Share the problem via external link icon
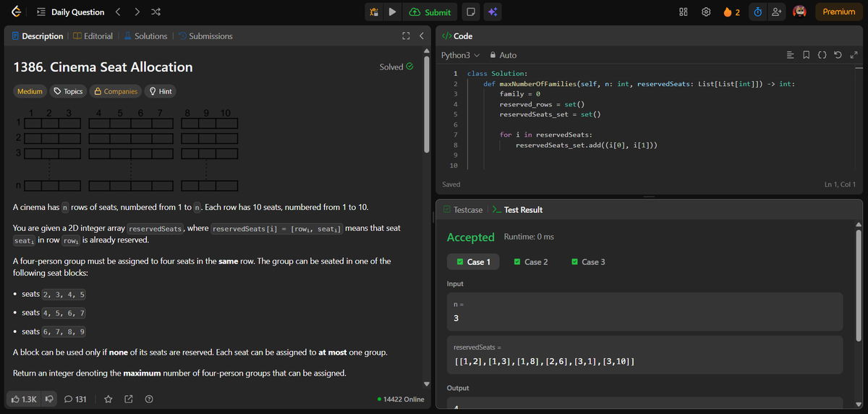 click(x=129, y=399)
